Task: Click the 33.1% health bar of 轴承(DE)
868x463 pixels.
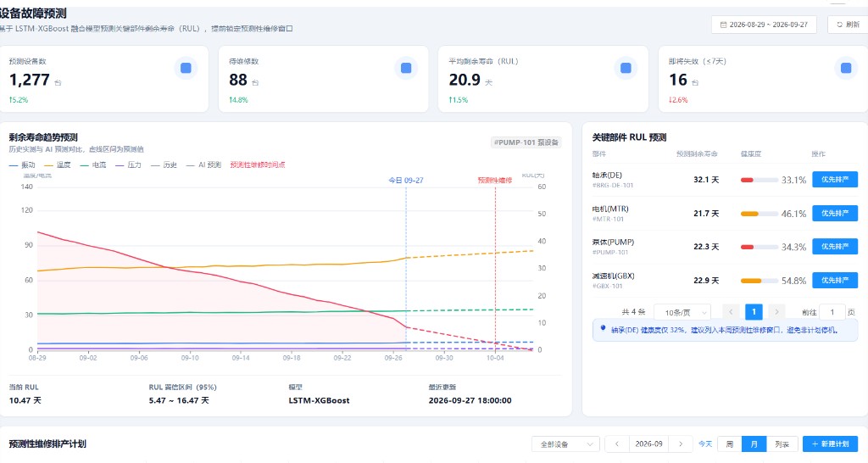Action: point(759,180)
